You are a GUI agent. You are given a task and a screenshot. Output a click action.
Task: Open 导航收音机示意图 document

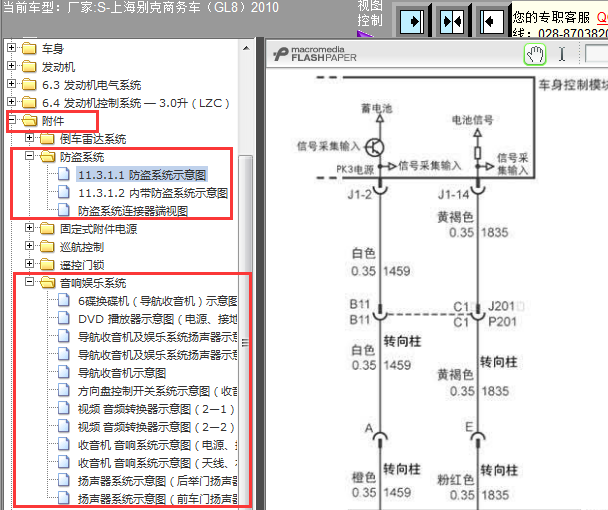click(122, 373)
